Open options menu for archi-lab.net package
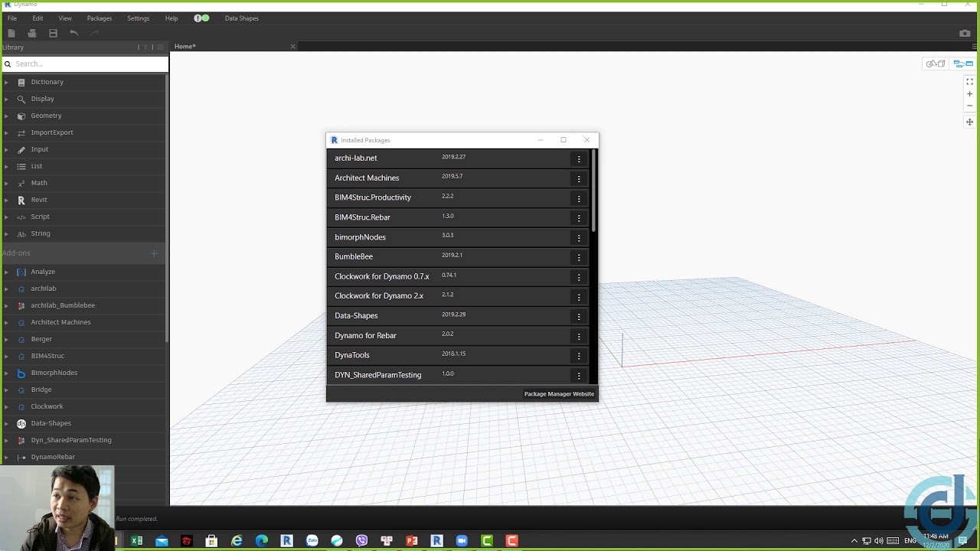This screenshot has height=551, width=980. (x=579, y=158)
